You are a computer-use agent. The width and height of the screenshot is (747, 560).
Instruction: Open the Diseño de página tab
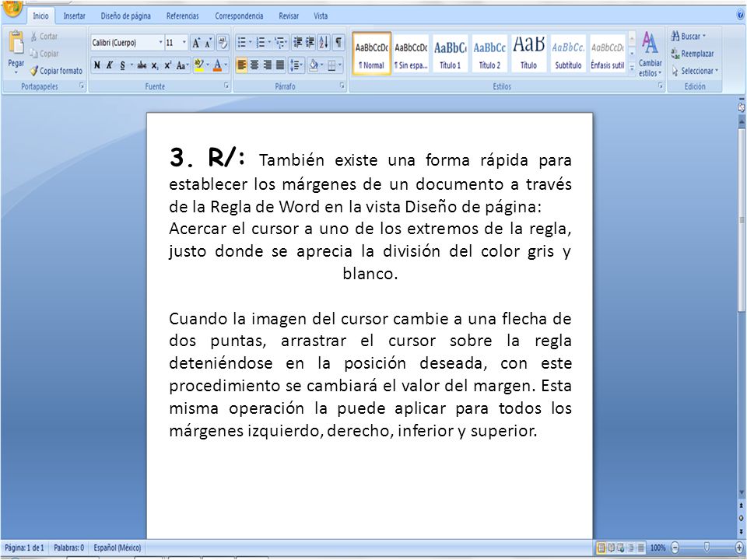tap(126, 16)
